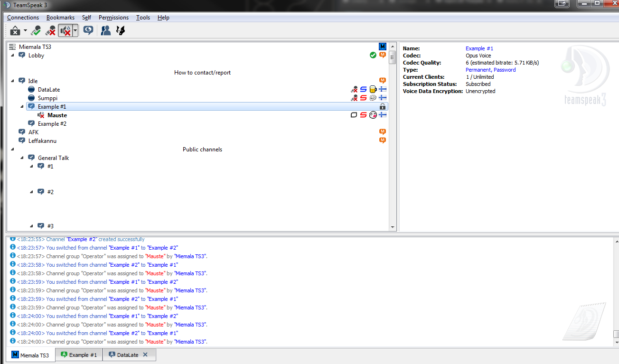Toggle the Mute Speakers toolbar button
619x364 pixels.
[65, 31]
